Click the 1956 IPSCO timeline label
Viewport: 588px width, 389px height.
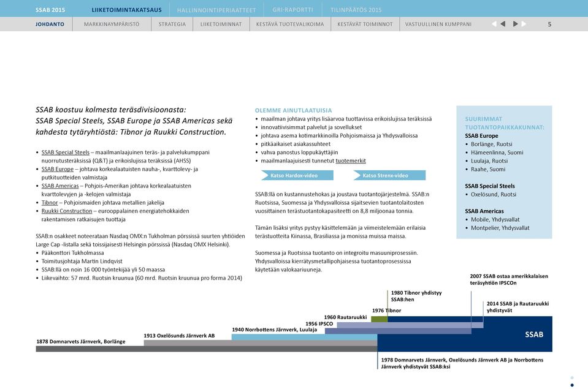319,324
